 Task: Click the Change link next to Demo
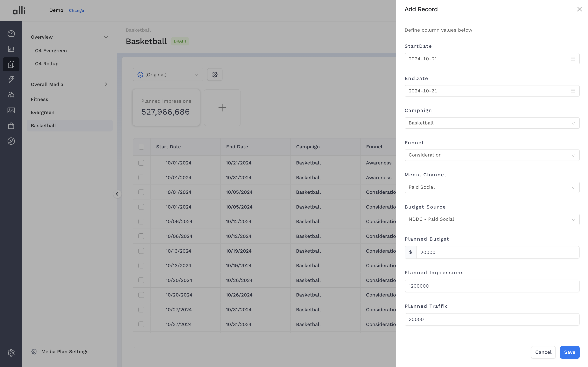click(76, 10)
